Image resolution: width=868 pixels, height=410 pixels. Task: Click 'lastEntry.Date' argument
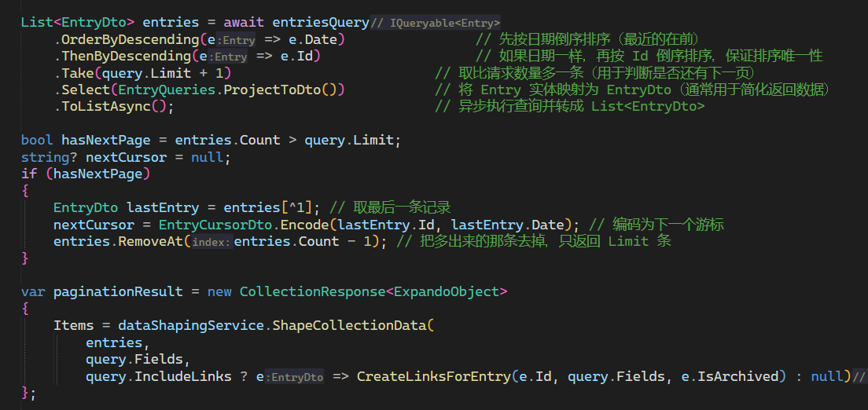click(507, 225)
